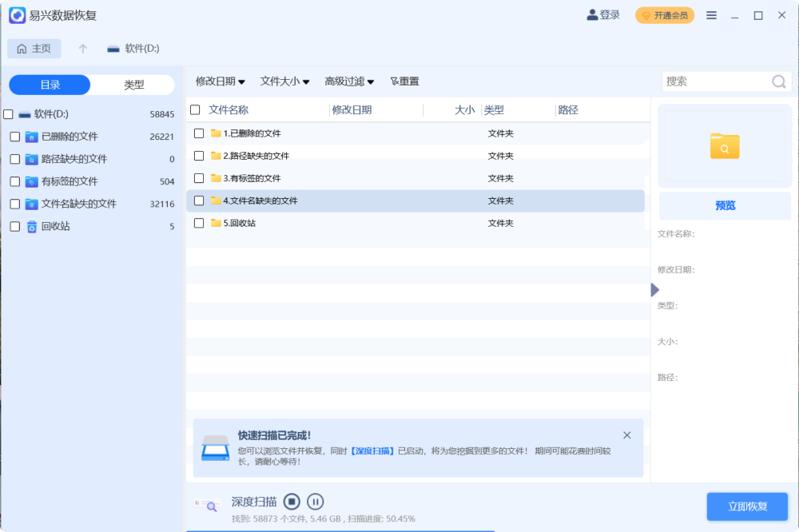Click the 立即恢复 recover button
This screenshot has height=532, width=799.
click(x=749, y=506)
